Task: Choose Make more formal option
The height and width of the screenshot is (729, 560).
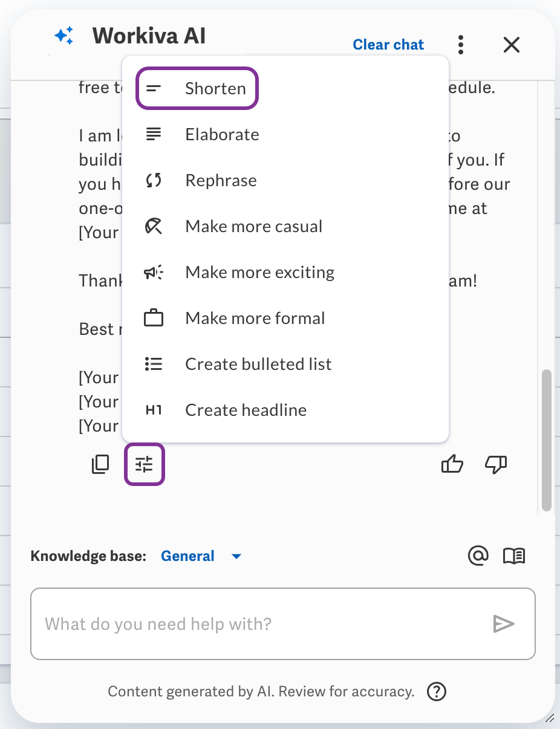Action: (x=255, y=318)
